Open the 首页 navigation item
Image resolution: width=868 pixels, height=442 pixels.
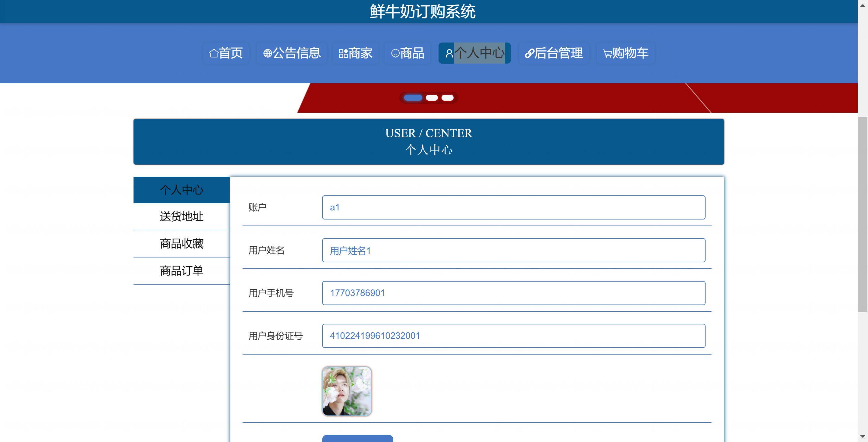pos(226,53)
